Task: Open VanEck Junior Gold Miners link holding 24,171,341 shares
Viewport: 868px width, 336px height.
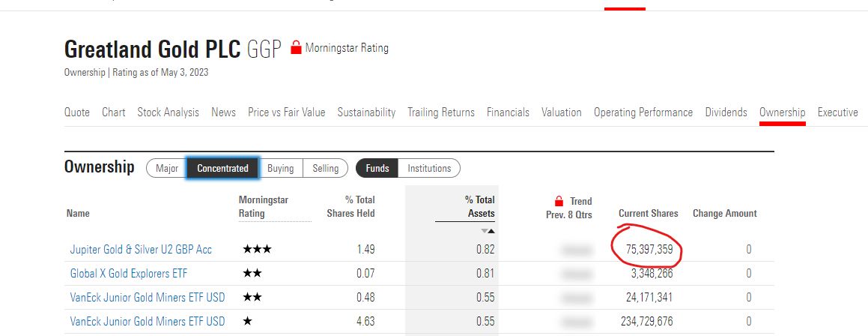Action: click(148, 297)
